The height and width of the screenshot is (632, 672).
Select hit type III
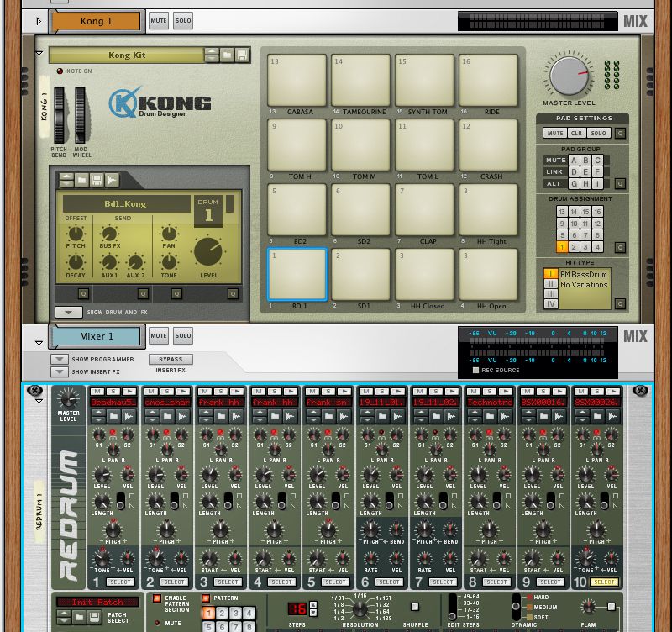coord(550,293)
